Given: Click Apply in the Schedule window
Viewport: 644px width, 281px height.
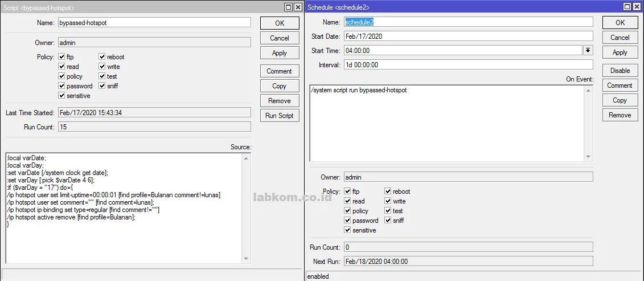Looking at the screenshot, I should coord(620,52).
